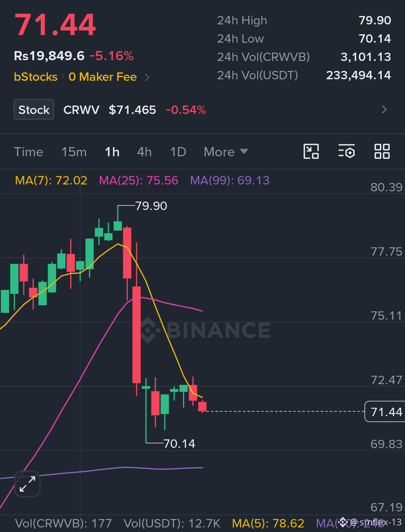Expand chart to fullscreen with arrows icon

27,484
